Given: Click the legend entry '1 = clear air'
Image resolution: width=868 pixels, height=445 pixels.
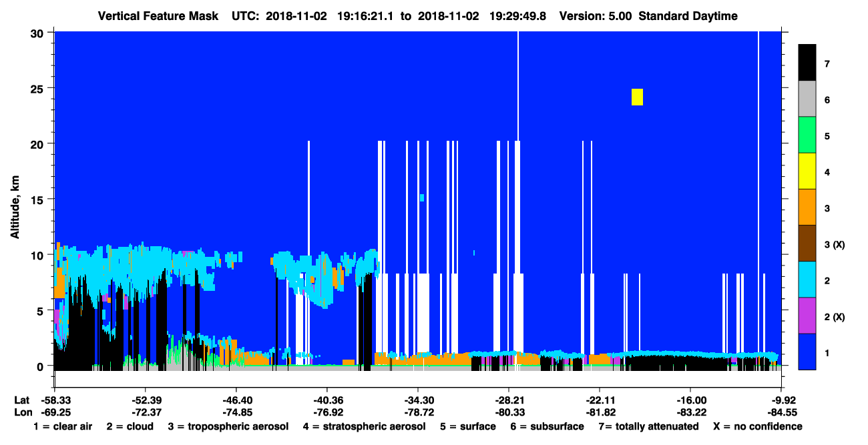Looking at the screenshot, I should 62,426.
